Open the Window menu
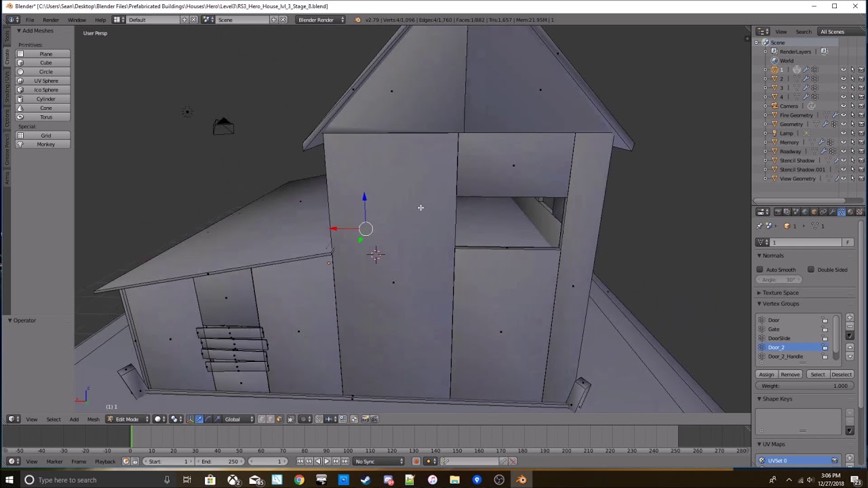This screenshot has width=868, height=488. click(77, 20)
